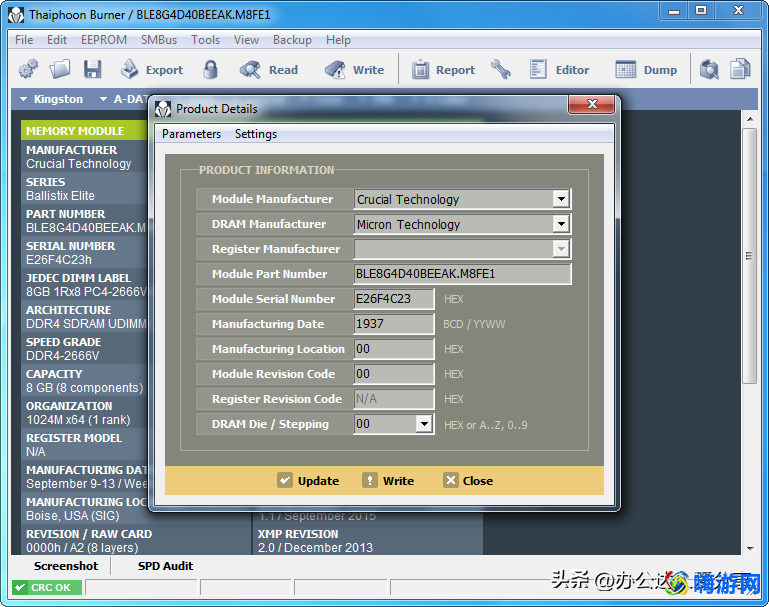
Task: Close Product Details with red X
Action: click(592, 104)
